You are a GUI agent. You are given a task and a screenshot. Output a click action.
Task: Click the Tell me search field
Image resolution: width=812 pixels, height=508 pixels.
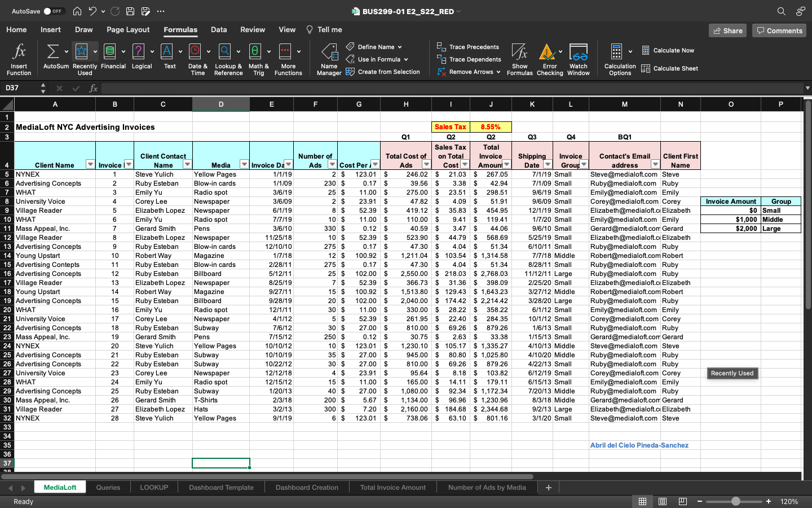(324, 29)
